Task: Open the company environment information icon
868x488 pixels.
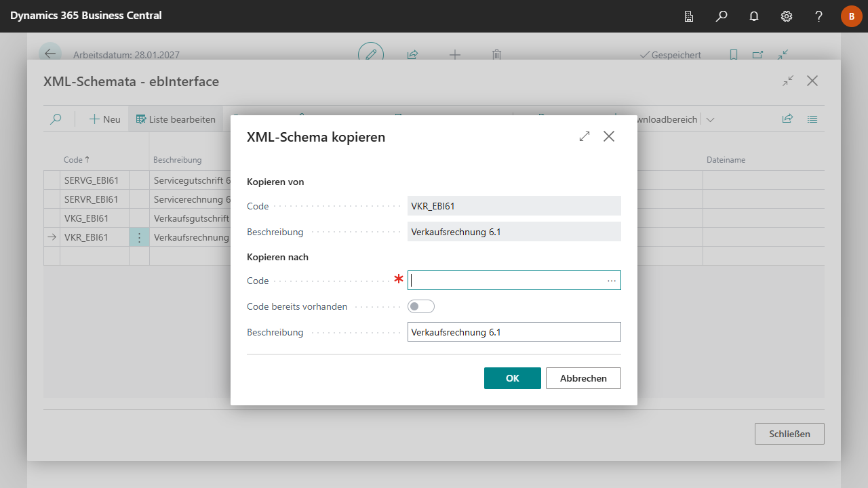Action: tap(689, 16)
